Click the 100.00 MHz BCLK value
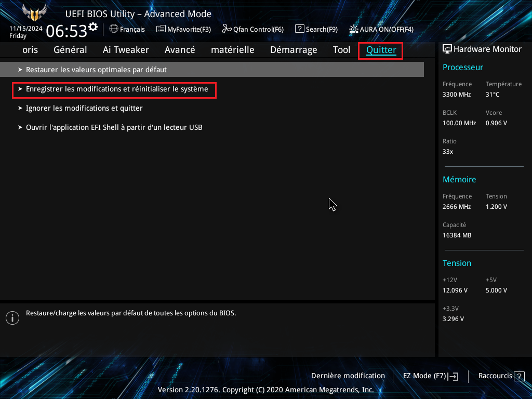Image resolution: width=532 pixels, height=399 pixels. 459,123
